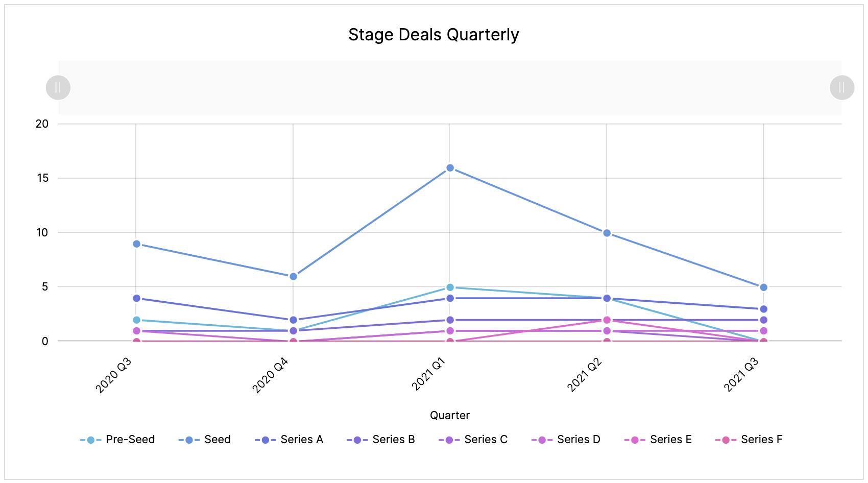This screenshot has width=868, height=483.
Task: Click the Series B legend marker icon
Action: (357, 439)
